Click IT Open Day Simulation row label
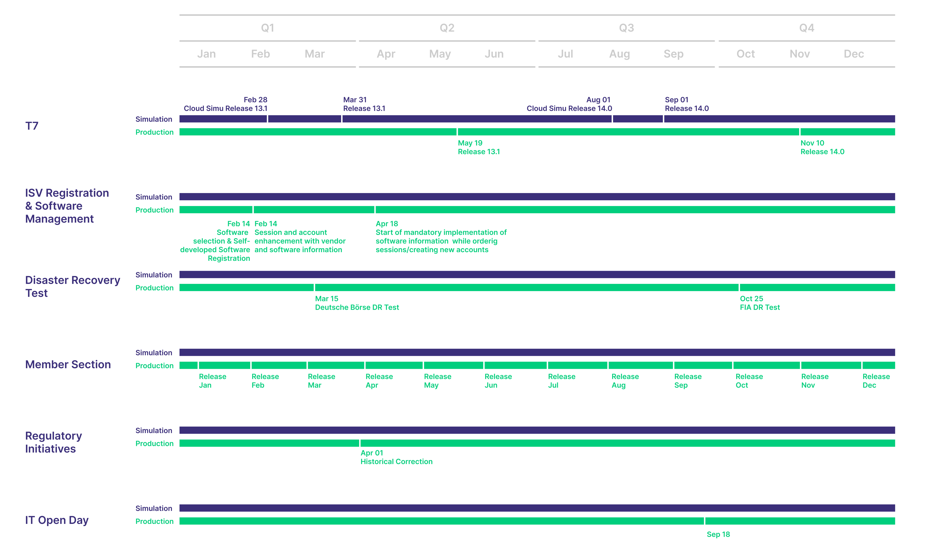Screen dimensions: 932x560 (x=154, y=508)
